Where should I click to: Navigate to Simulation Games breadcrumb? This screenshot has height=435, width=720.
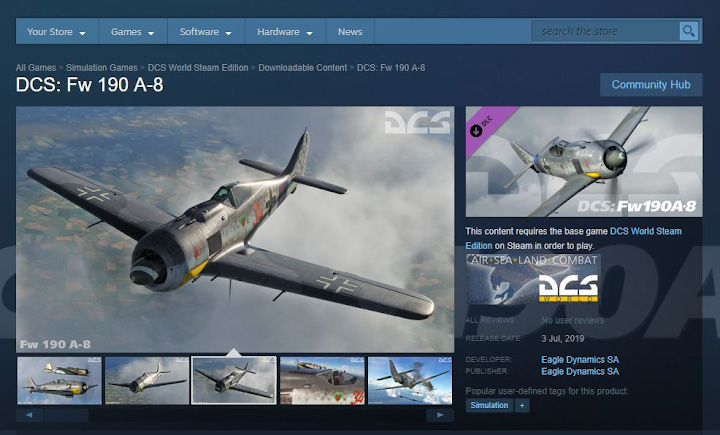tap(104, 68)
